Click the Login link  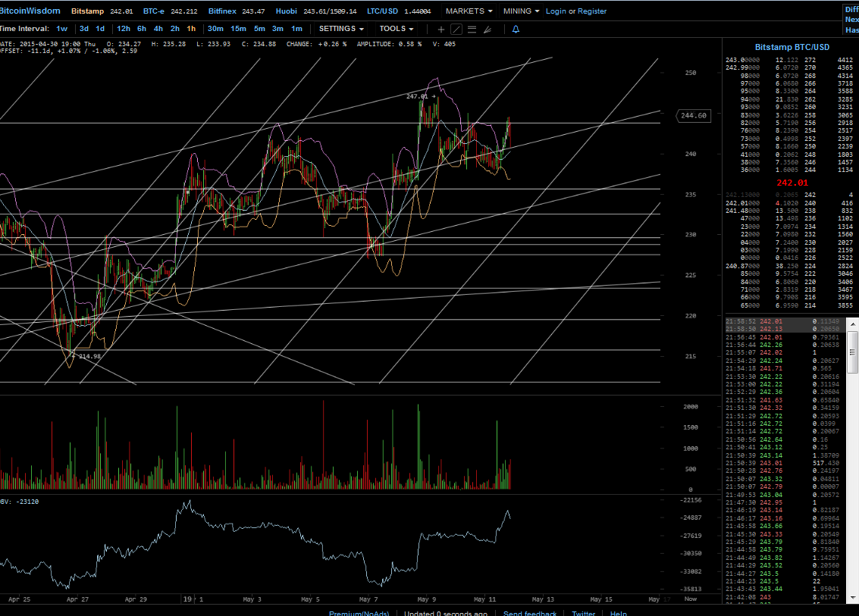(x=556, y=11)
